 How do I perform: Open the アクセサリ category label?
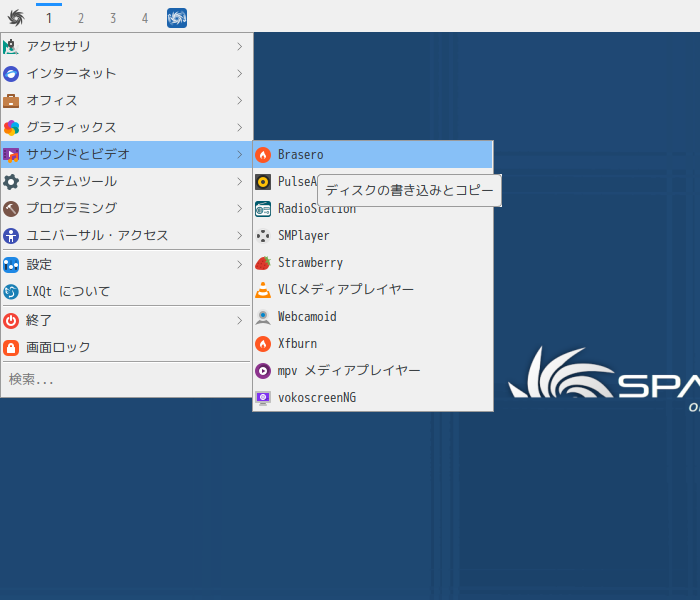(58, 46)
